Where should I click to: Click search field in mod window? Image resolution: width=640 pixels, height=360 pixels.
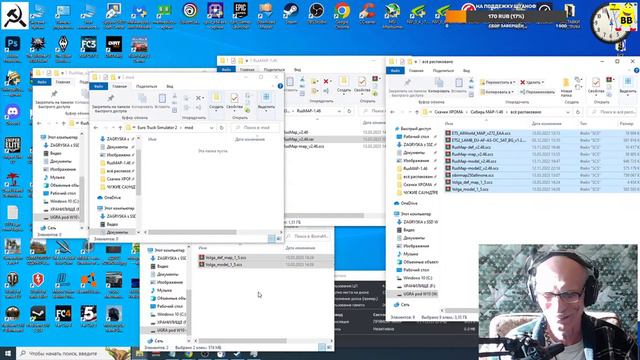point(255,128)
